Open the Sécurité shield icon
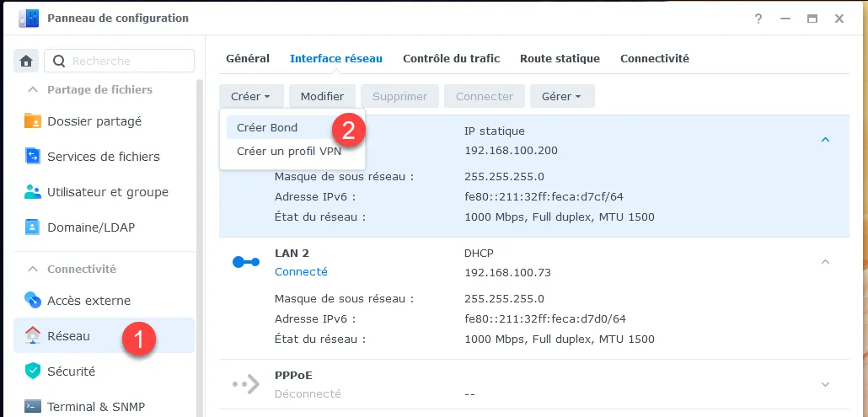The image size is (868, 417). [x=33, y=371]
